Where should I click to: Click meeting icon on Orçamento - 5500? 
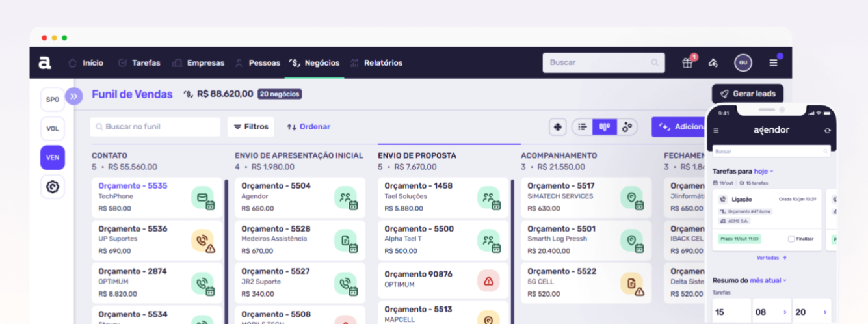pos(489,241)
